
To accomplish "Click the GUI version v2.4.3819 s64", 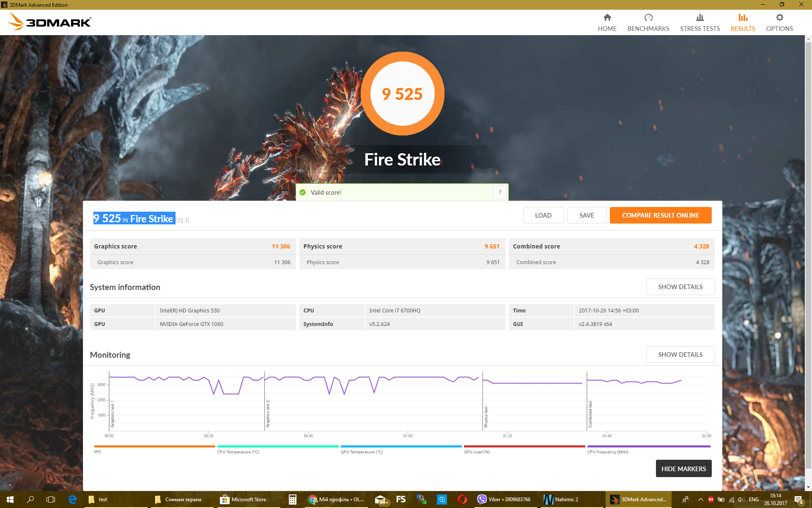I will click(x=595, y=324).
